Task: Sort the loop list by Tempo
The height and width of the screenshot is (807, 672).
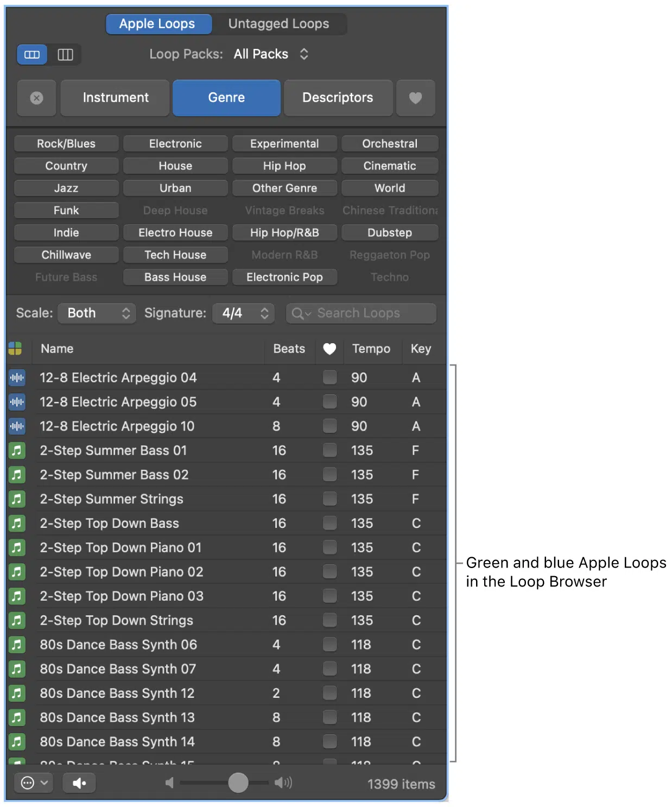Action: coord(371,349)
